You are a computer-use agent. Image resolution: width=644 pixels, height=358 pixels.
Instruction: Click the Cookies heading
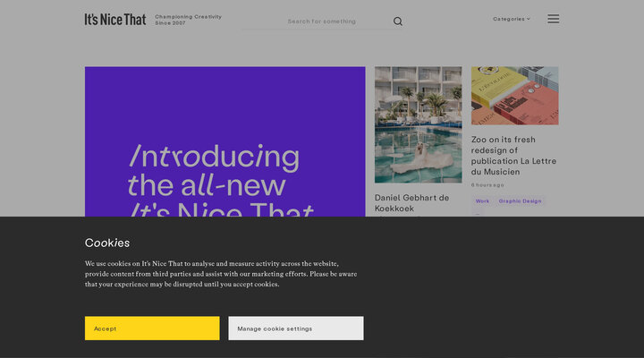(107, 243)
